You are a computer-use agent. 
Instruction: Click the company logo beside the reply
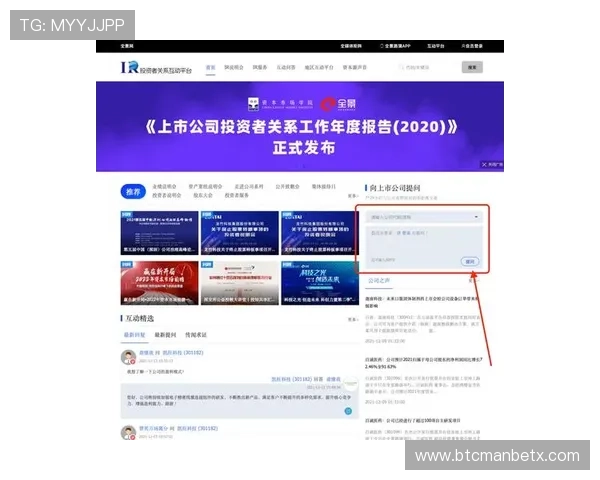350,383
